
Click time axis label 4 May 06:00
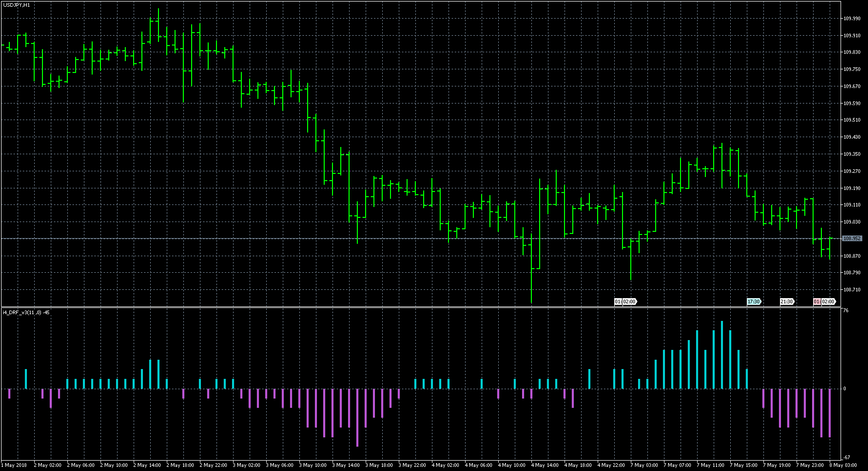pyautogui.click(x=479, y=465)
